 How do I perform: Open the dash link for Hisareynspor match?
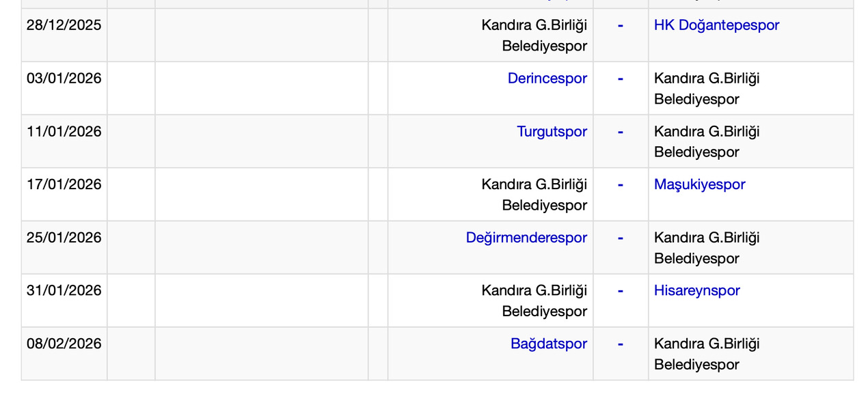[620, 291]
